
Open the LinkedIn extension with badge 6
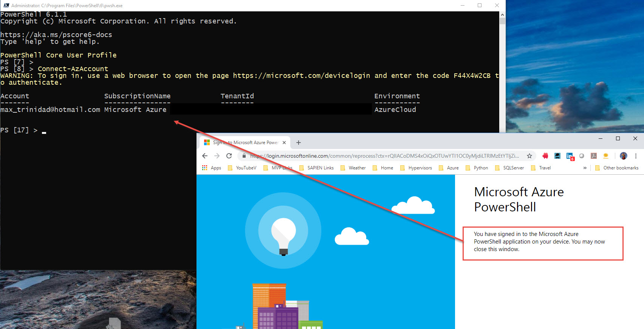pyautogui.click(x=570, y=157)
